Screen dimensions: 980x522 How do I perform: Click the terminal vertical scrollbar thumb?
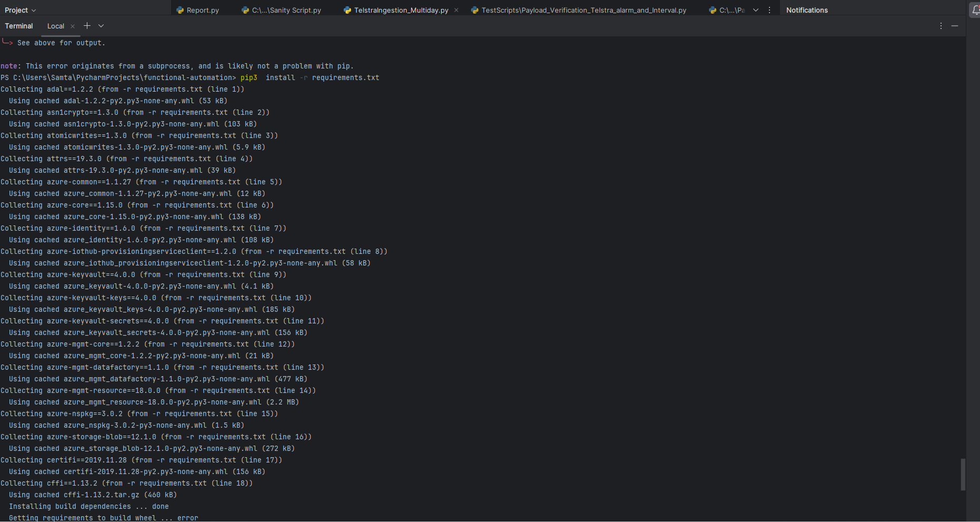pyautogui.click(x=963, y=474)
